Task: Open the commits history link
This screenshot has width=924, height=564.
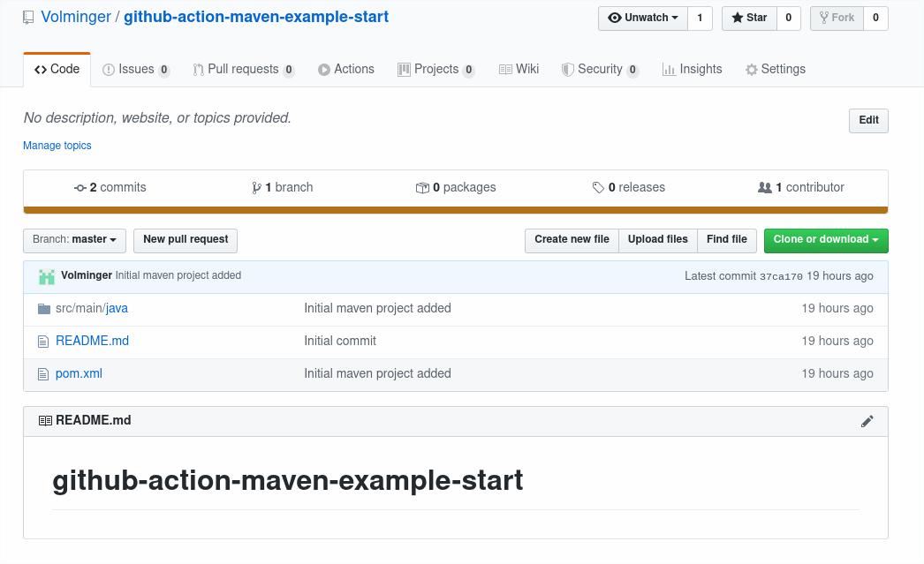Action: (110, 187)
